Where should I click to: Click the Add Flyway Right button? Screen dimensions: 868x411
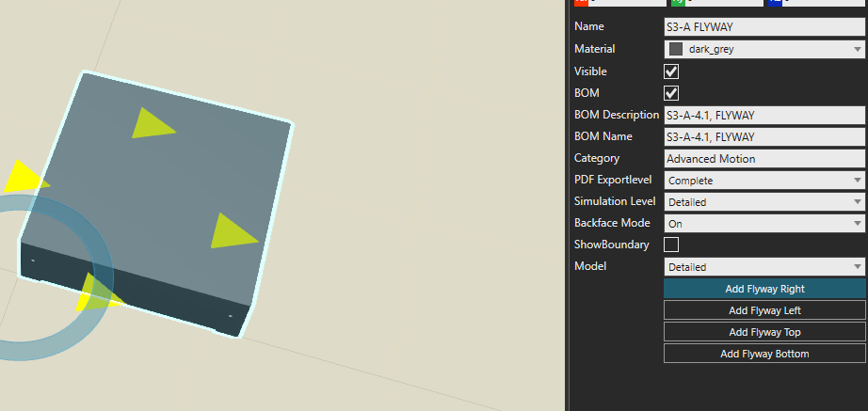[764, 289]
